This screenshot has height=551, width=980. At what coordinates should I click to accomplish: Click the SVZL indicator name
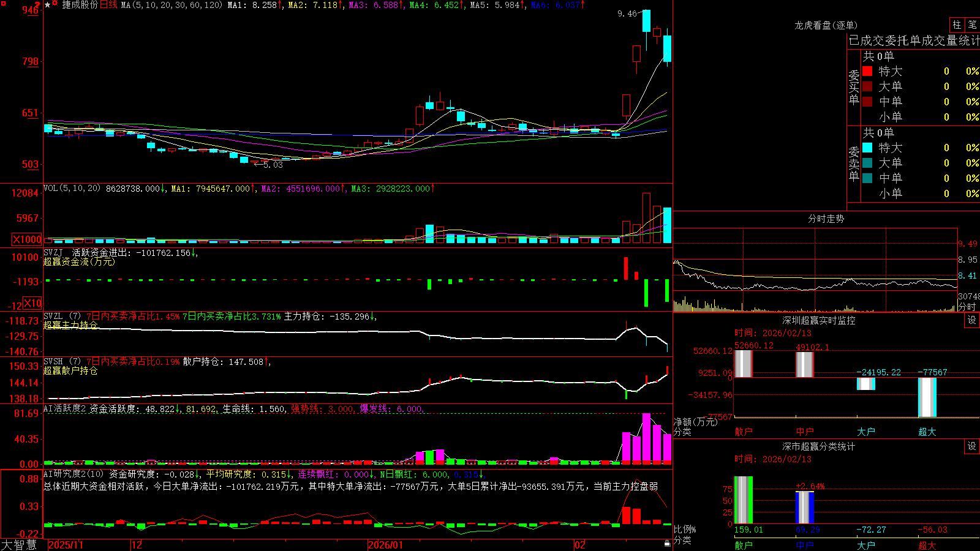(x=53, y=317)
